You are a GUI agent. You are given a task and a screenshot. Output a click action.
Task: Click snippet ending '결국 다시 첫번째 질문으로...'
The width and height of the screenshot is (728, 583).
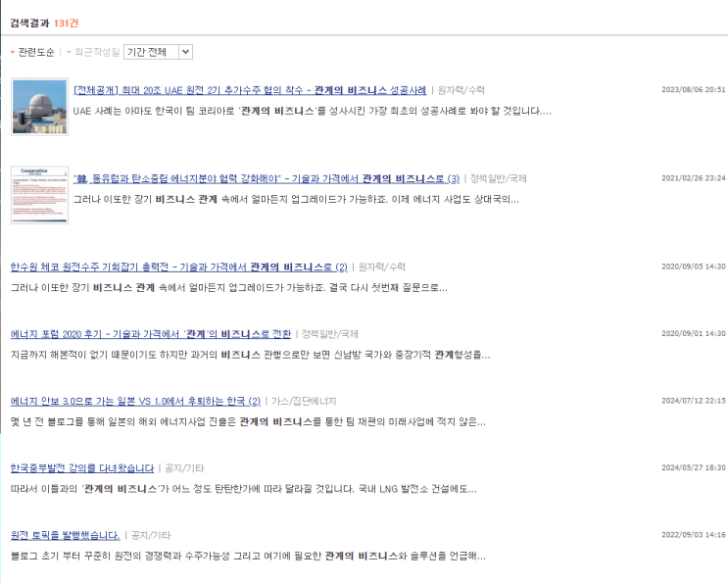(229, 288)
